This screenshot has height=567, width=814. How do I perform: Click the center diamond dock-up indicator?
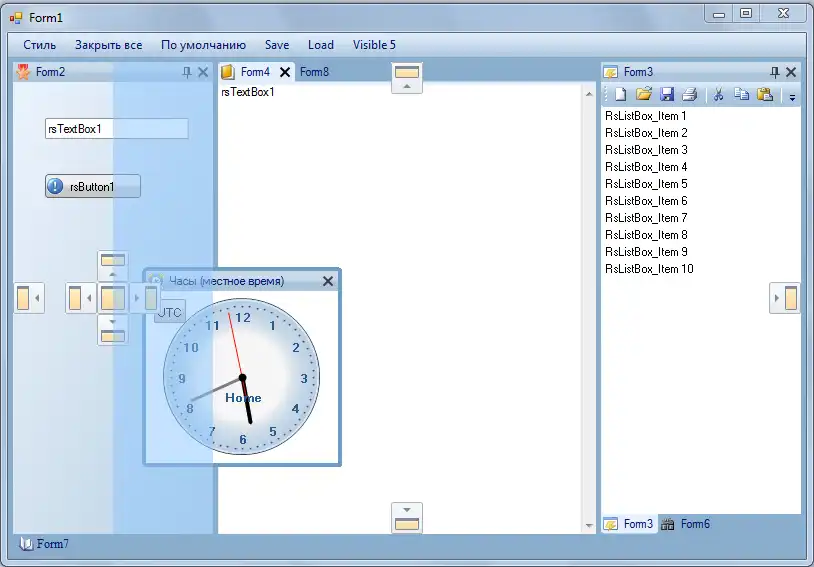click(x=113, y=266)
